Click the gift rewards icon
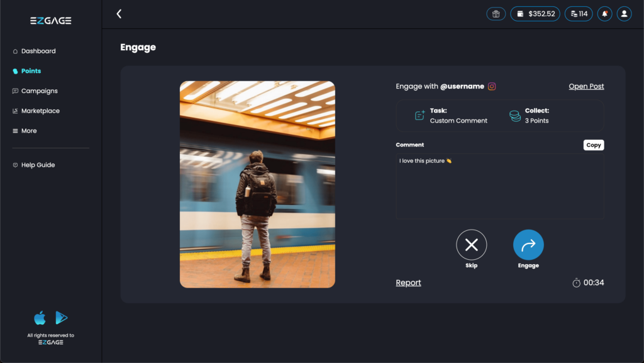644x363 pixels. (496, 14)
